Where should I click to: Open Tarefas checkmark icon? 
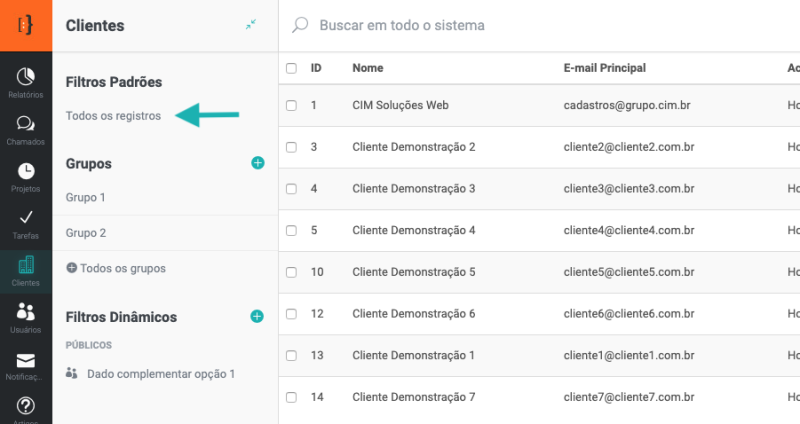click(26, 220)
